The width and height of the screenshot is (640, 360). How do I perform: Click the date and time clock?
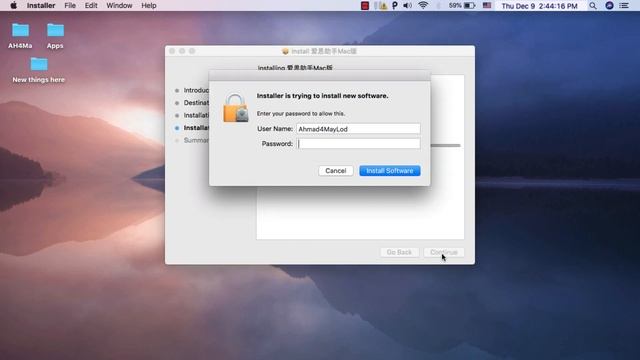(x=539, y=6)
